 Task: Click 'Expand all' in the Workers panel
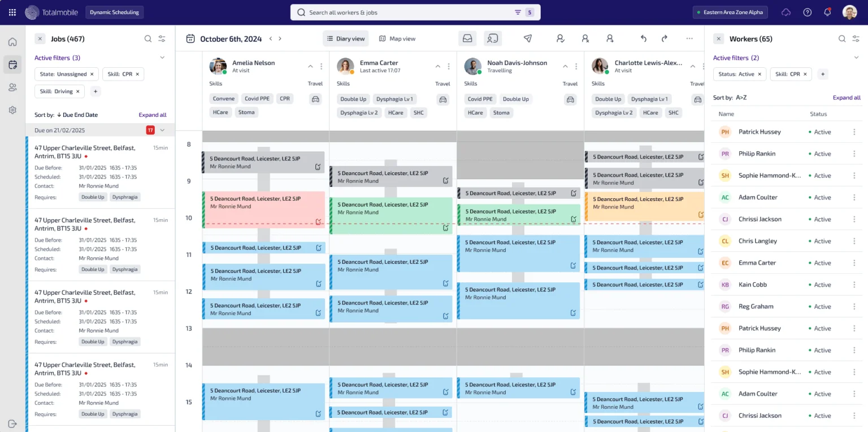pos(846,98)
